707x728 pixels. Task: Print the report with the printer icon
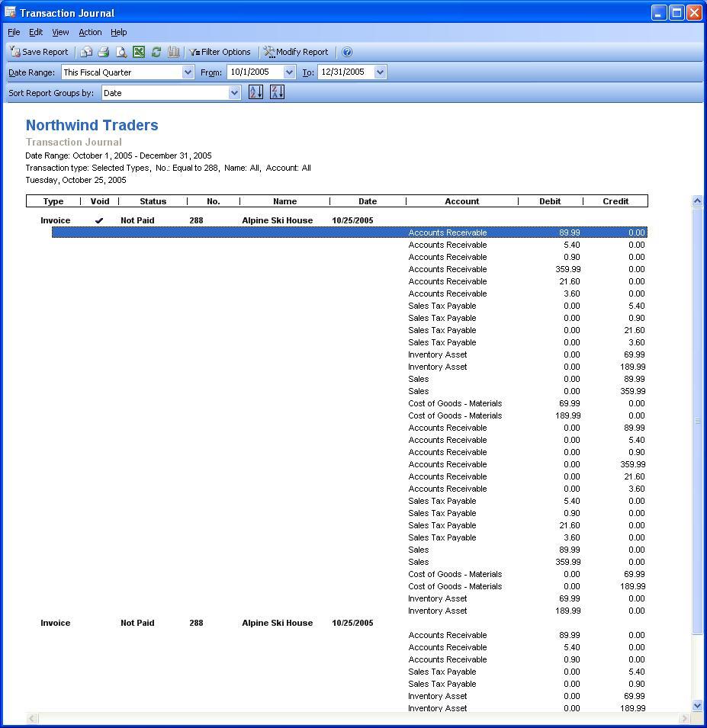104,52
